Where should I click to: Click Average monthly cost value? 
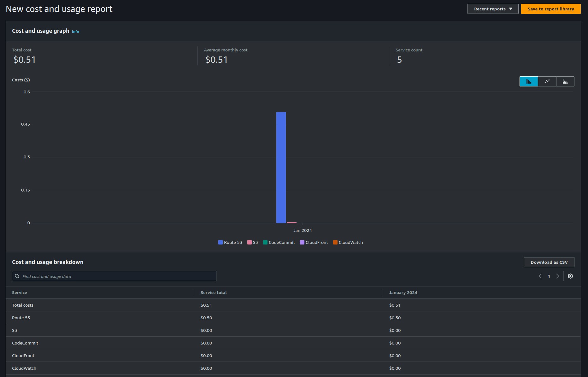(216, 60)
